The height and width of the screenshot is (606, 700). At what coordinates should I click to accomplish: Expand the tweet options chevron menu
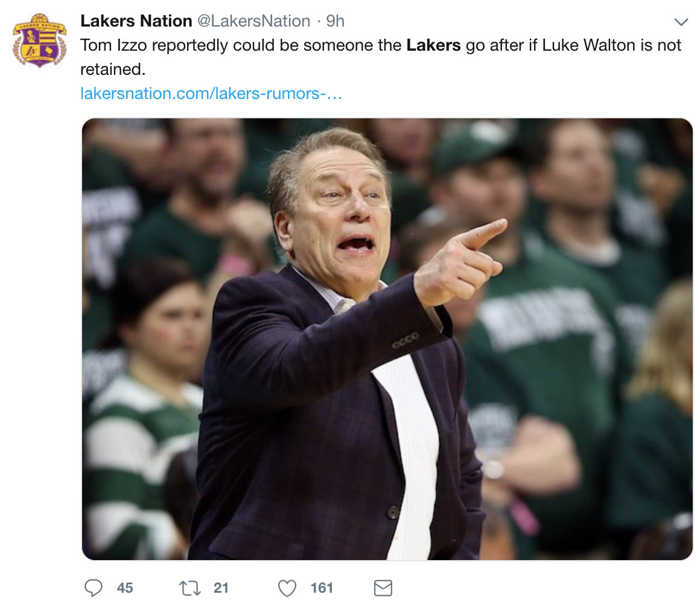[x=681, y=22]
